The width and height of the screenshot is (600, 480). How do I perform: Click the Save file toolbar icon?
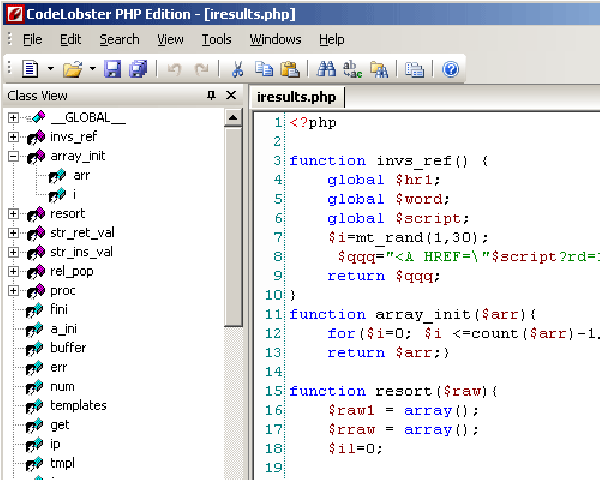pyautogui.click(x=113, y=69)
